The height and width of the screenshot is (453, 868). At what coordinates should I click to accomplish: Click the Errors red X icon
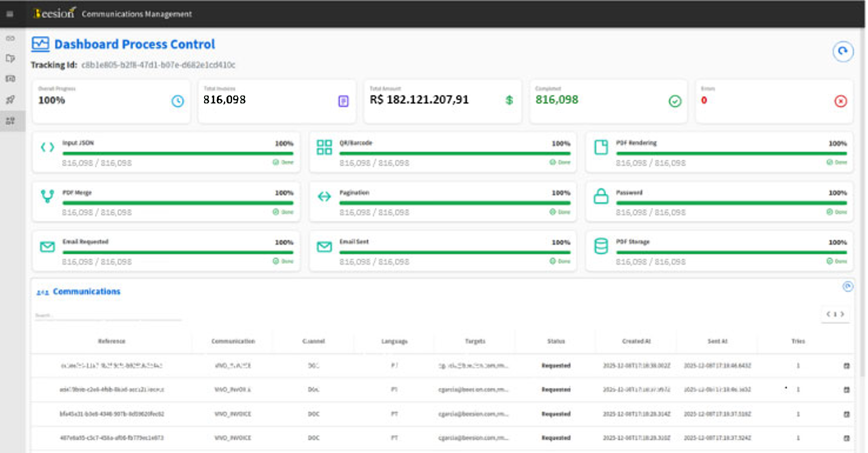840,101
